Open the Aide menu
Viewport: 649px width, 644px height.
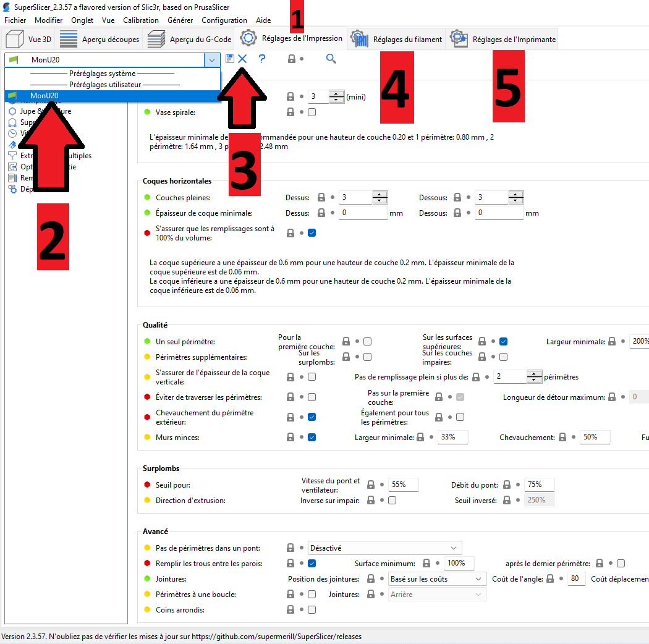click(x=263, y=20)
